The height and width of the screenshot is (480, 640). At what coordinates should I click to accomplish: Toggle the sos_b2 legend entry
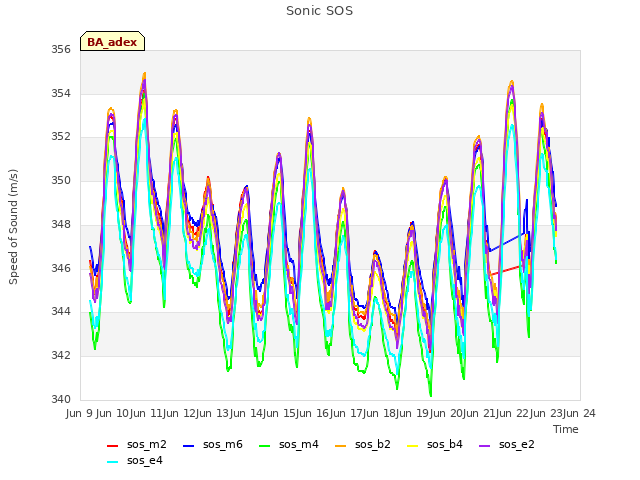click(363, 444)
